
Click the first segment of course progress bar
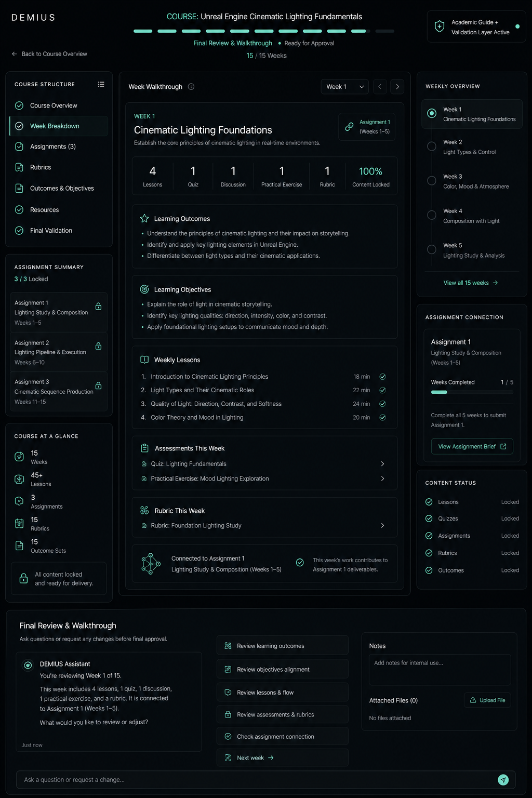[x=143, y=31]
